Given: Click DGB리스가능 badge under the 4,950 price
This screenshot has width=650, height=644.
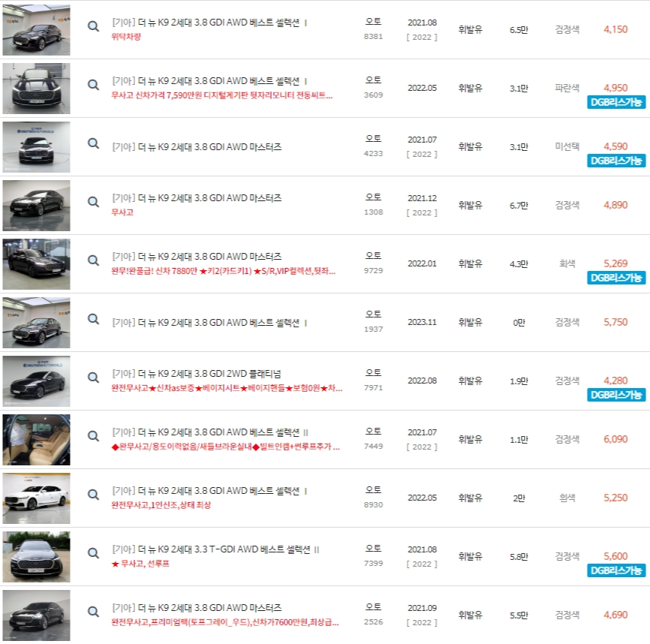Looking at the screenshot, I should (x=618, y=103).
